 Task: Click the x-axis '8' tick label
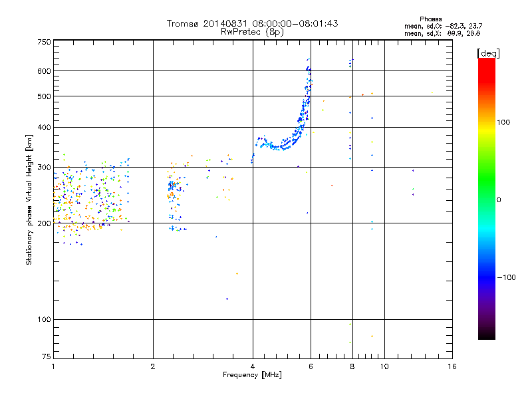[x=352, y=366]
